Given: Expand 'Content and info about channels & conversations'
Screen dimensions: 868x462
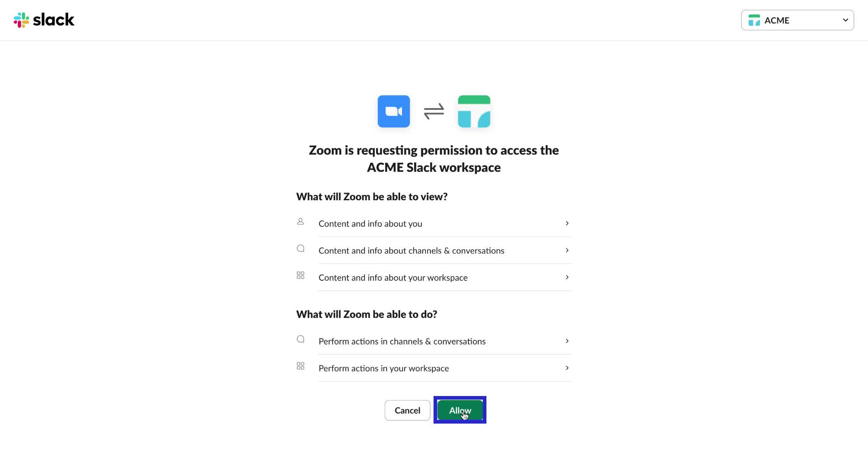Looking at the screenshot, I should (x=567, y=250).
